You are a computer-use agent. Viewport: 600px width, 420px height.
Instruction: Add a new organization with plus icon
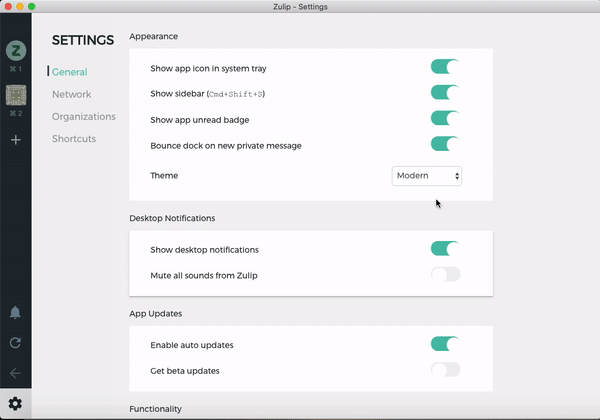[16, 140]
